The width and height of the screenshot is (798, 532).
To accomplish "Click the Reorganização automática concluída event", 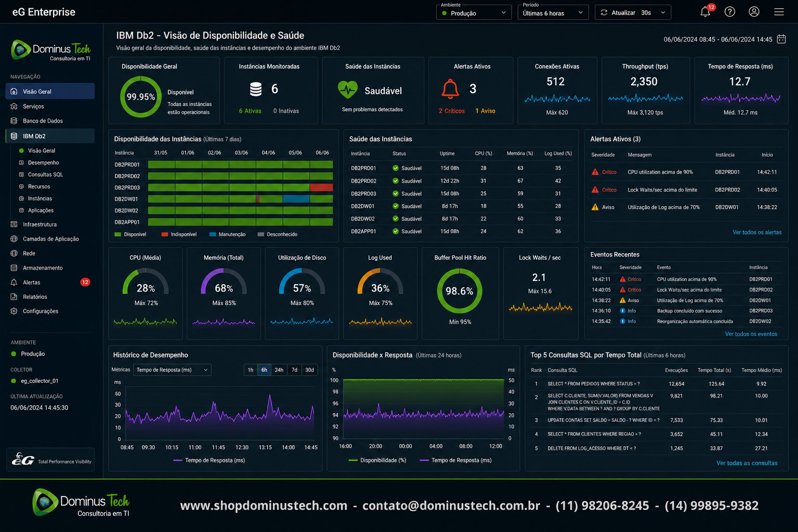I will (x=695, y=322).
